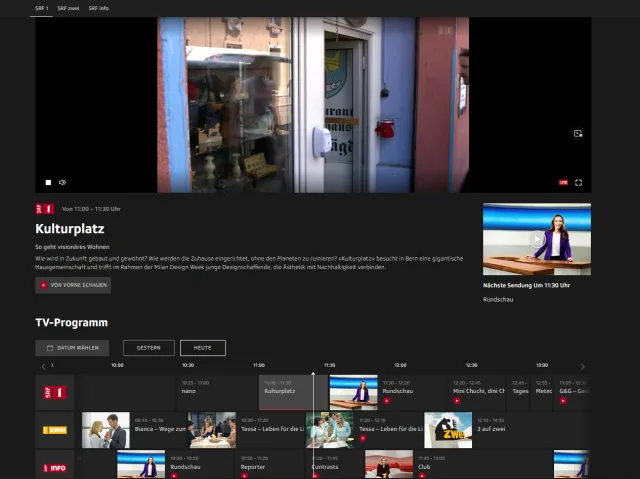
Task: Open picture-in-picture mode for the video
Action: [x=578, y=133]
